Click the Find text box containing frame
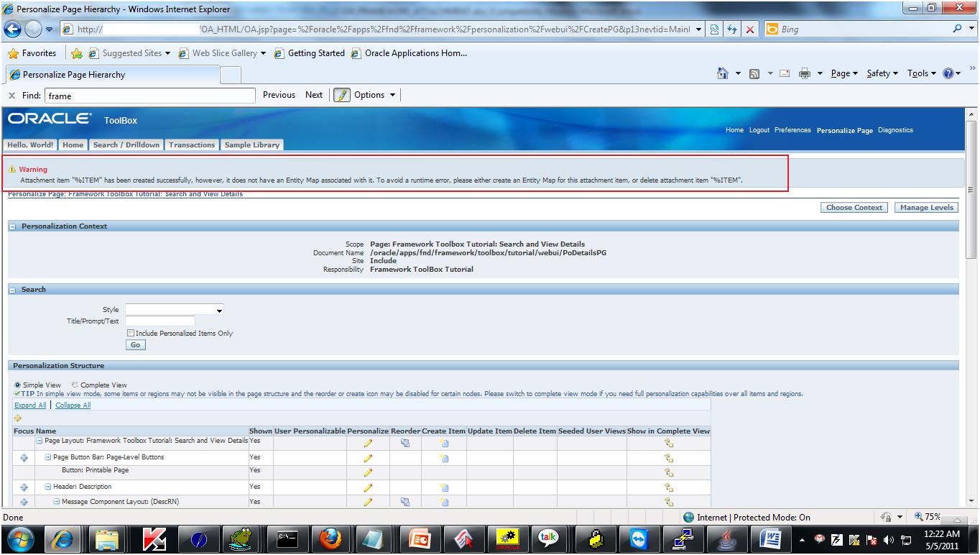This screenshot has height=555, width=980. (150, 95)
